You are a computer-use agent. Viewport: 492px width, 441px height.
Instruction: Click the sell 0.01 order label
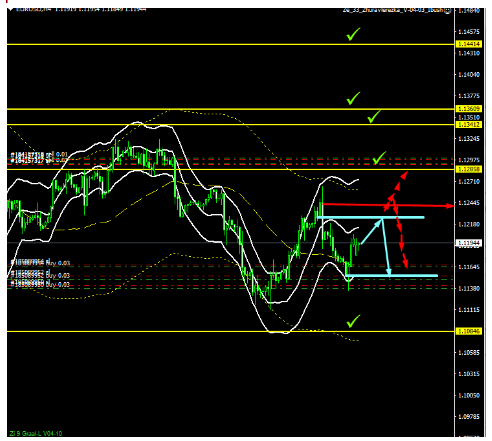point(39,155)
